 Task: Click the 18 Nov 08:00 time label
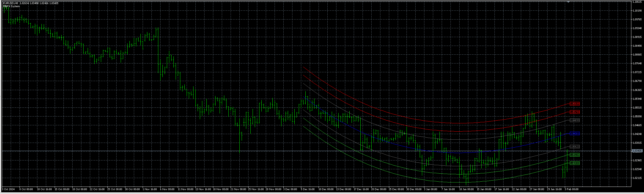tap(221, 189)
